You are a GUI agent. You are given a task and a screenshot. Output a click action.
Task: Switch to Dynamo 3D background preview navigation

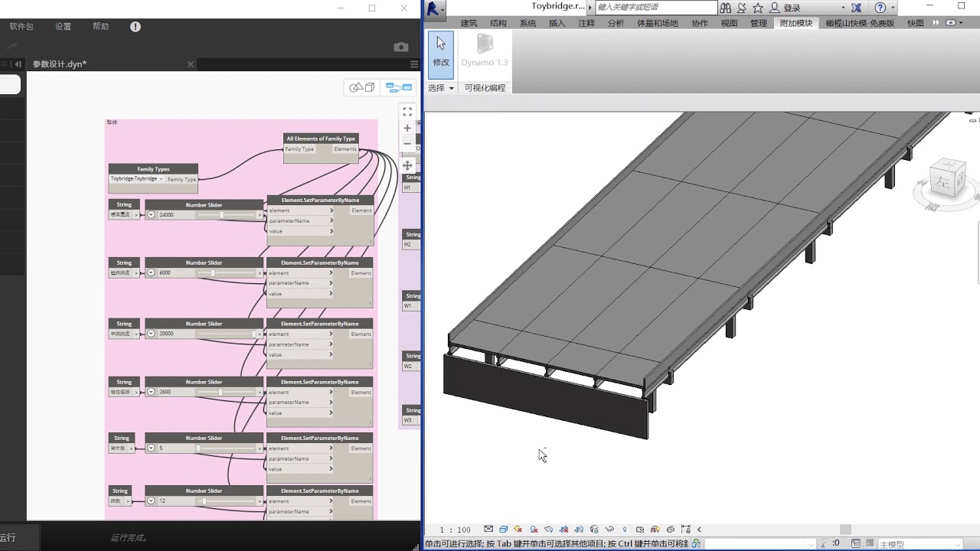click(362, 87)
